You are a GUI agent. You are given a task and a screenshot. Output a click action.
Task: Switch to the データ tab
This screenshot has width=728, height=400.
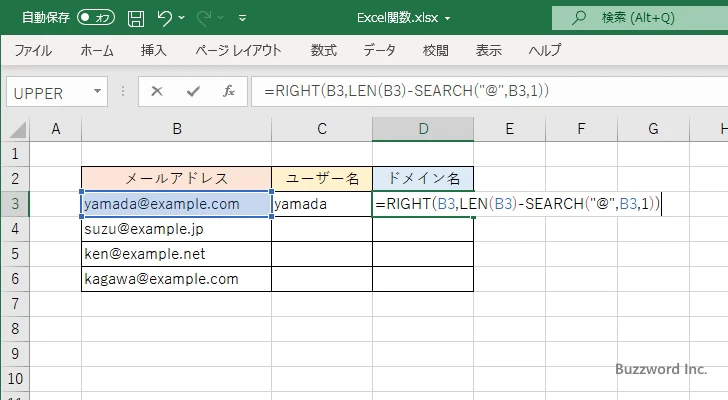point(379,50)
